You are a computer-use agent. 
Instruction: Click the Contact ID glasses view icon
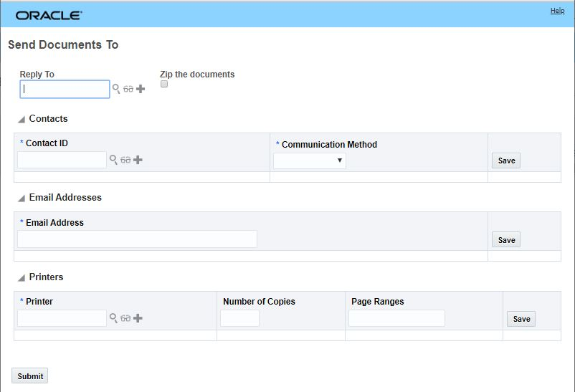pyautogui.click(x=125, y=160)
